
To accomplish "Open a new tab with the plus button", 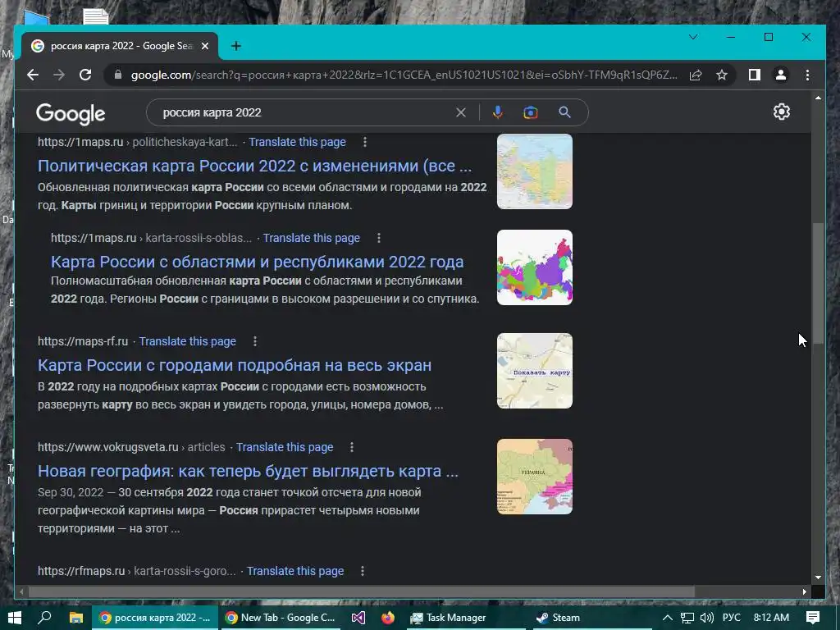I will click(235, 46).
